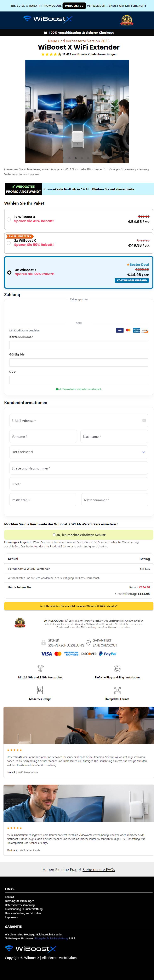Screen dimensions: 154x980
Task: Click the yellow order submit button
Action: (x=79, y=606)
